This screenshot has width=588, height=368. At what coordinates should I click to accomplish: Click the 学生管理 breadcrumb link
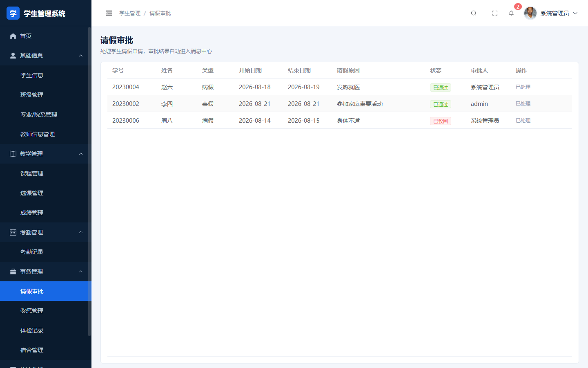click(x=130, y=13)
